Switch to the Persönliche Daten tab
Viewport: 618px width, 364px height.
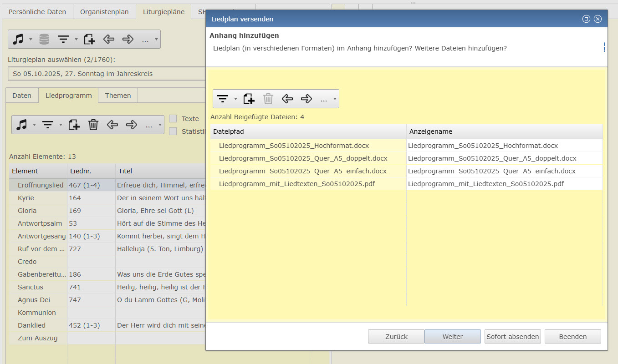coord(37,12)
